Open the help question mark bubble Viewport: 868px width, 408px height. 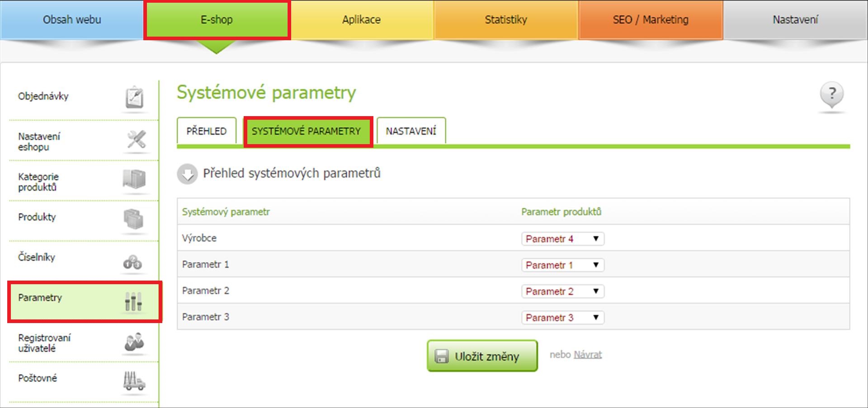point(831,95)
